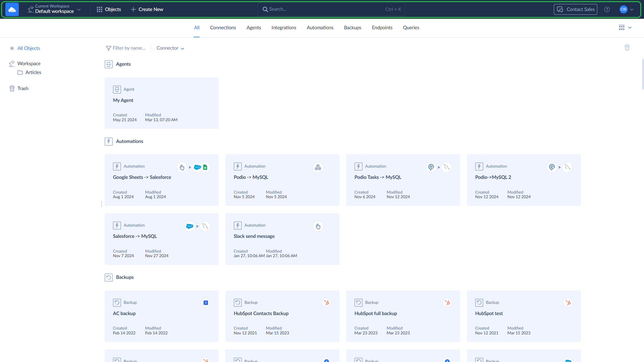
Task: Open the help question mark icon
Action: click(x=607, y=9)
